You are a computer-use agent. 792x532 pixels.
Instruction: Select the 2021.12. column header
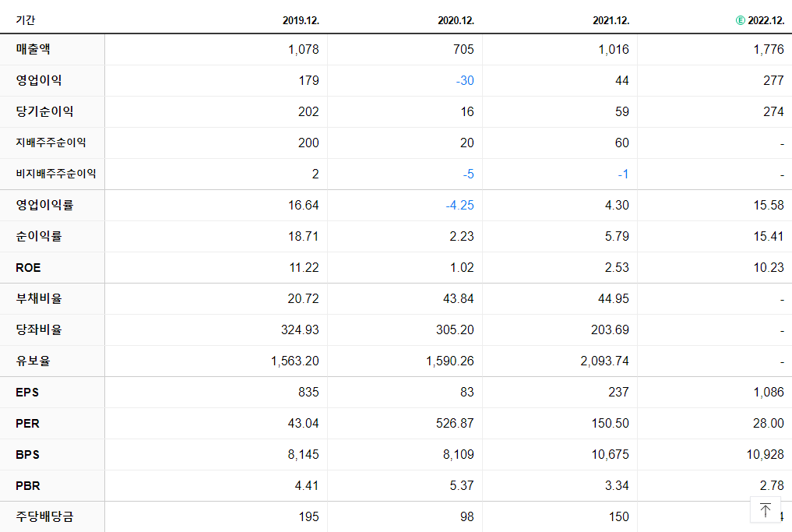point(611,21)
